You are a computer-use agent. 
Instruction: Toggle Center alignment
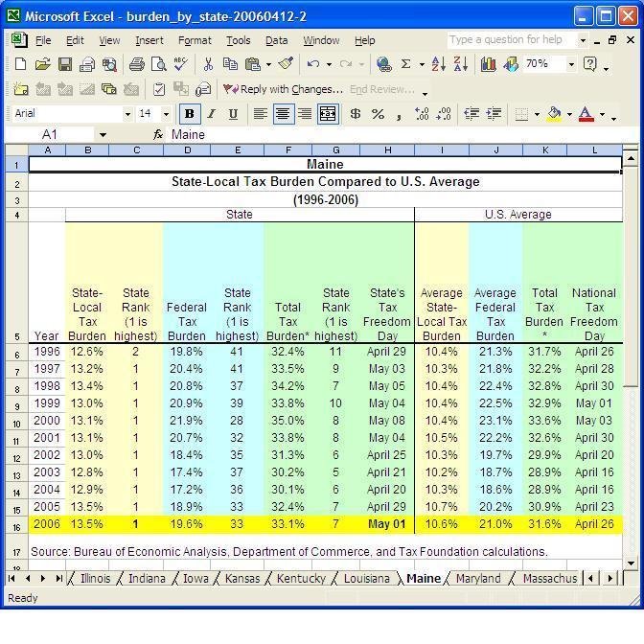point(283,114)
